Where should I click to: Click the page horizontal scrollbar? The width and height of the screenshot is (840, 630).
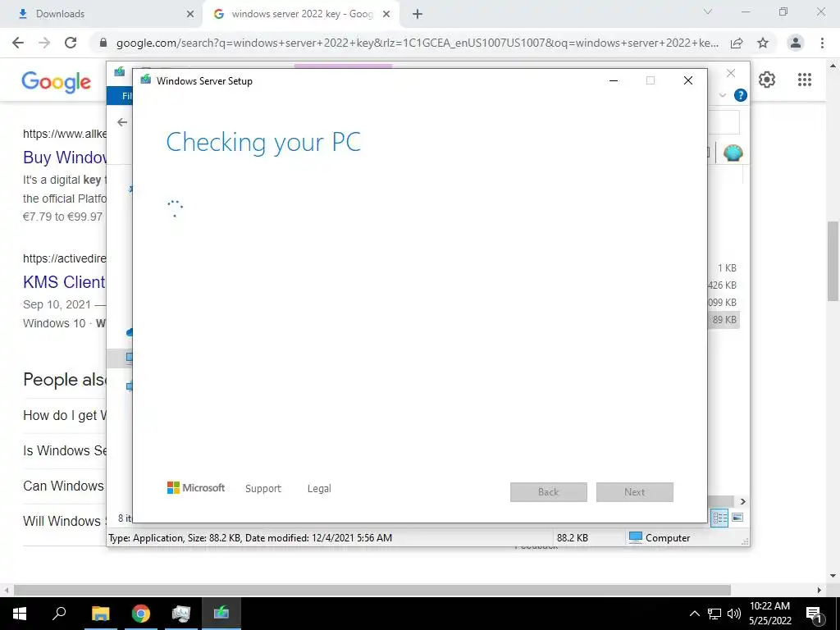pyautogui.click(x=372, y=590)
